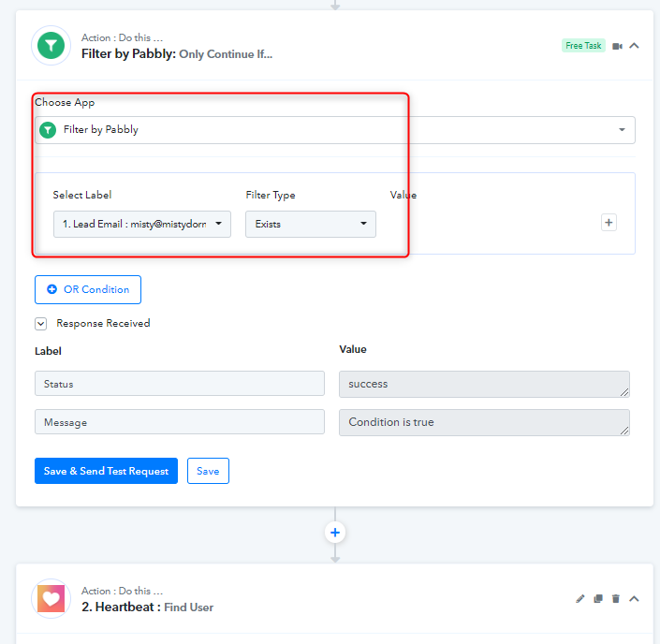Click the Save button
The width and height of the screenshot is (660, 644).
pyautogui.click(x=208, y=471)
